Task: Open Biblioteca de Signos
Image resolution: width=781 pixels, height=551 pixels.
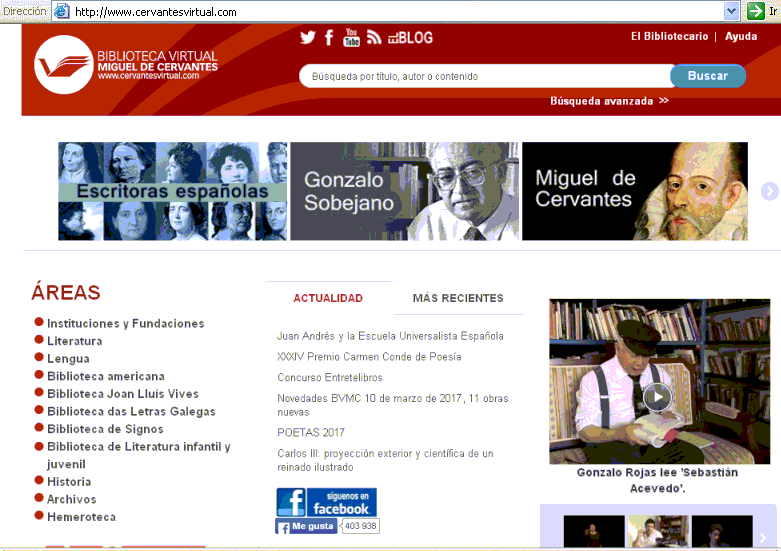Action: click(x=105, y=429)
